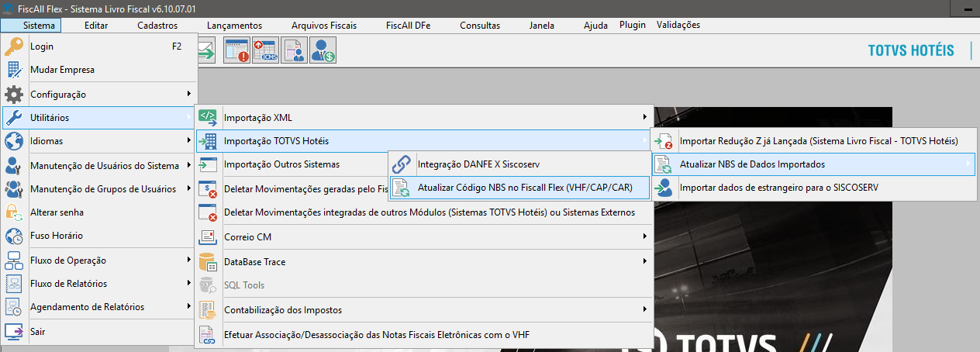Click the clock icon for Fuso Horário
Viewport: 980px width, 352px height.
pyautogui.click(x=14, y=236)
